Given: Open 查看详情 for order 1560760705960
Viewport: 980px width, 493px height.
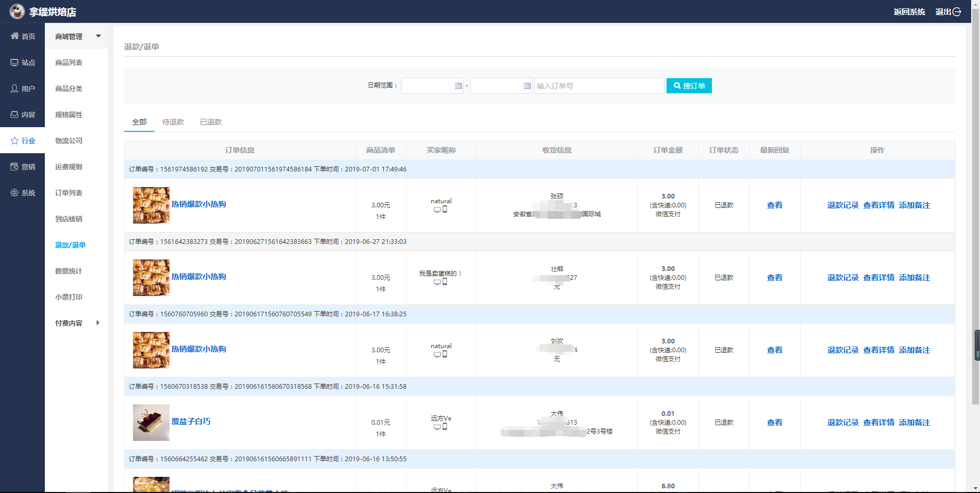Looking at the screenshot, I should tap(879, 350).
